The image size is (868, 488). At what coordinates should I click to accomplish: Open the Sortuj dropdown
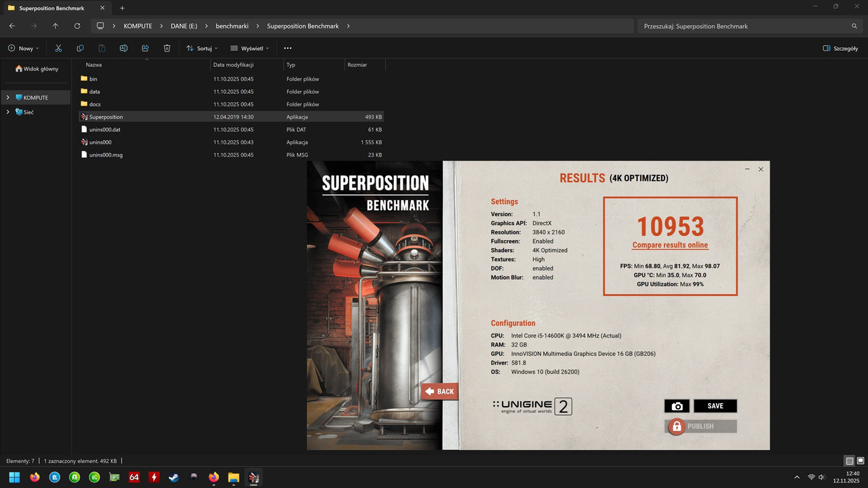[201, 48]
